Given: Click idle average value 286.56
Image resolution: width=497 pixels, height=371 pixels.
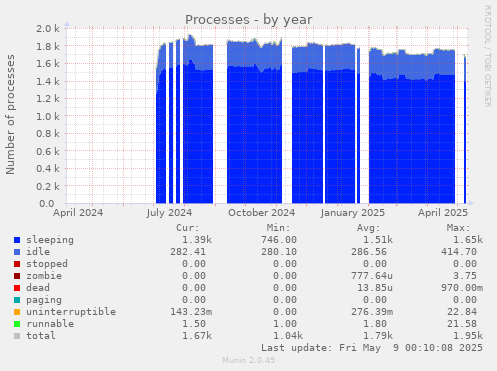Looking at the screenshot, I should [x=369, y=252].
